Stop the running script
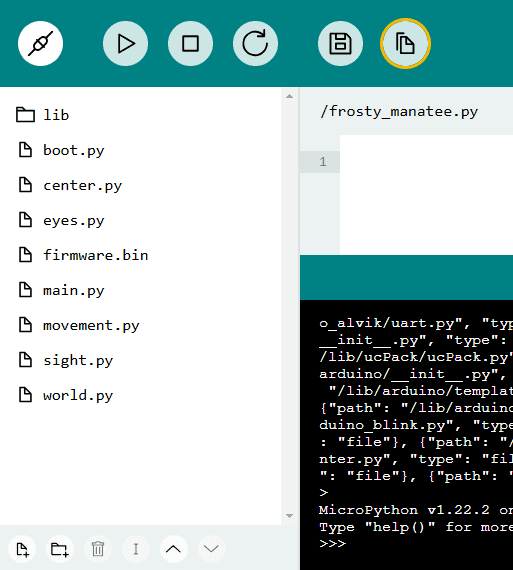 click(191, 44)
